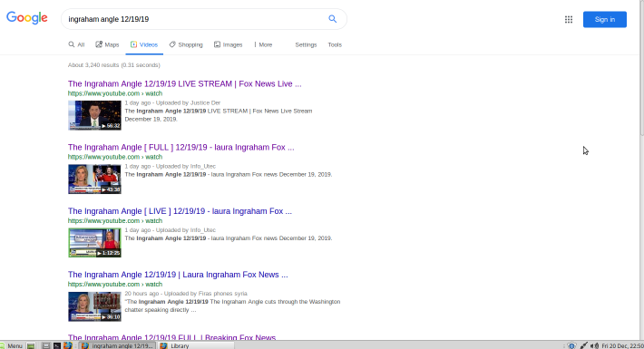This screenshot has width=644, height=349.
Task: Open 'The Ingraham Angle 12/19/19 FULL | Breaking Fox News' link
Action: (171, 337)
